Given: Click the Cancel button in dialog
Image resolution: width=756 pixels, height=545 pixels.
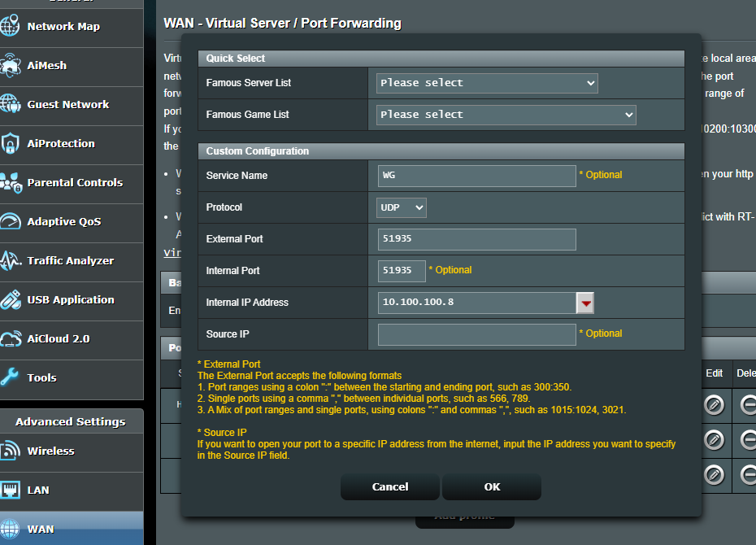Looking at the screenshot, I should pyautogui.click(x=390, y=486).
